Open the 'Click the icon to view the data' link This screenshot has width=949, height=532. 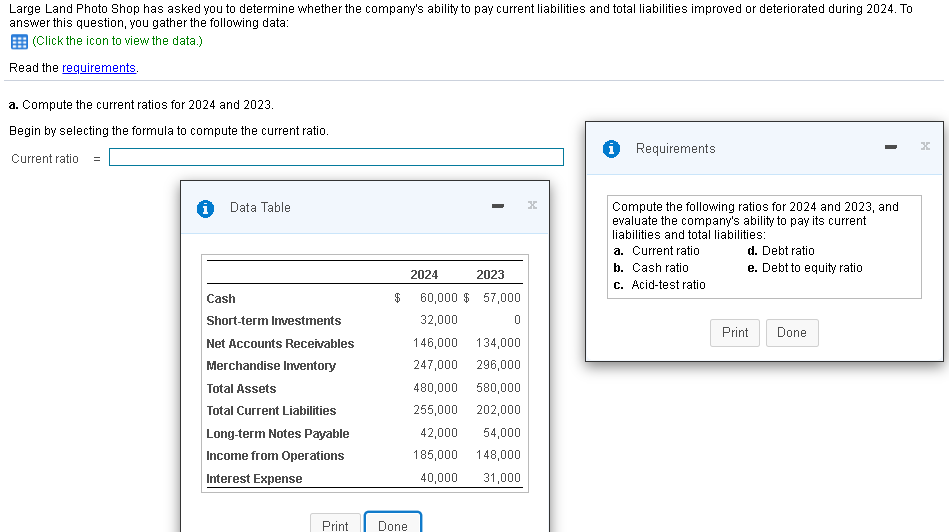[x=117, y=41]
